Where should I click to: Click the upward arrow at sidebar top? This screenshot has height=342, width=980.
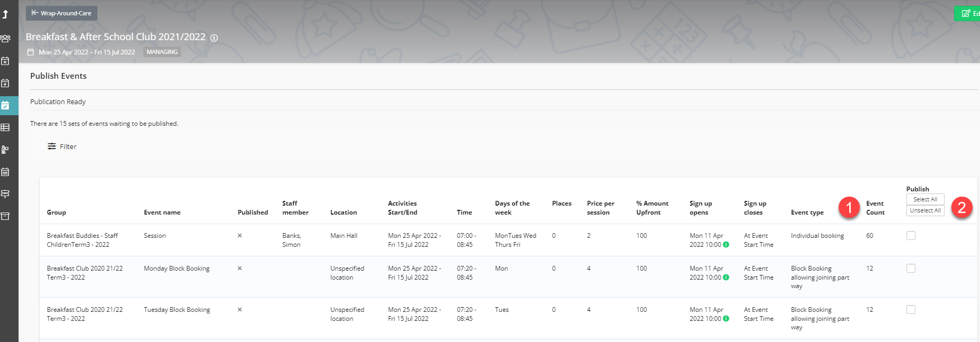coord(5,14)
